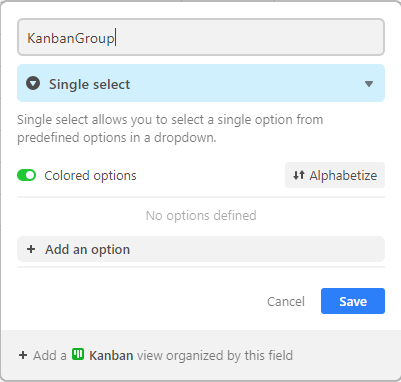Click the KanbanGroup field name input
The width and height of the screenshot is (401, 382).
201,37
